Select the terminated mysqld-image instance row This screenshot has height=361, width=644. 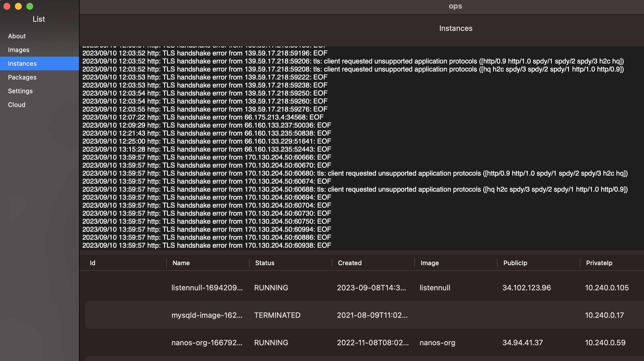click(365, 315)
